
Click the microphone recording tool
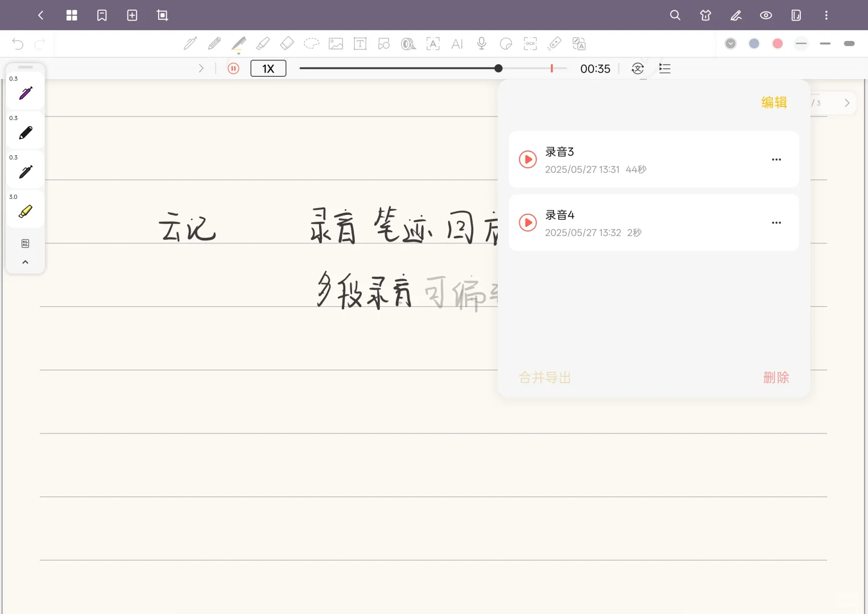(x=482, y=44)
